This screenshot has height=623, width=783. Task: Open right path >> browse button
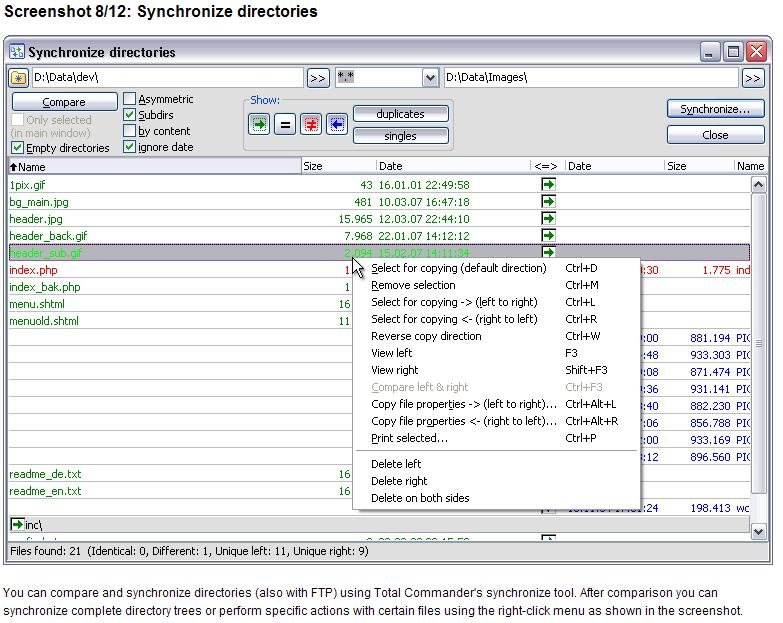pyautogui.click(x=753, y=78)
